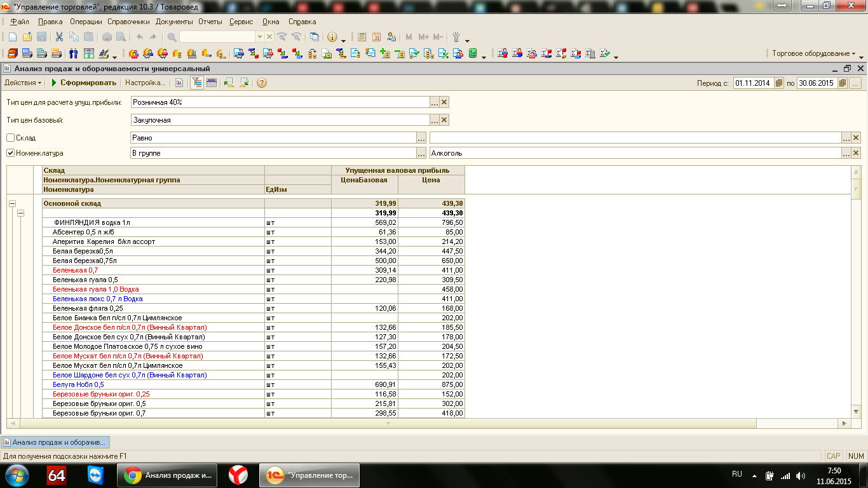Screen dimensions: 868x488
Task: Click the expand all groups icon
Action: click(x=229, y=83)
